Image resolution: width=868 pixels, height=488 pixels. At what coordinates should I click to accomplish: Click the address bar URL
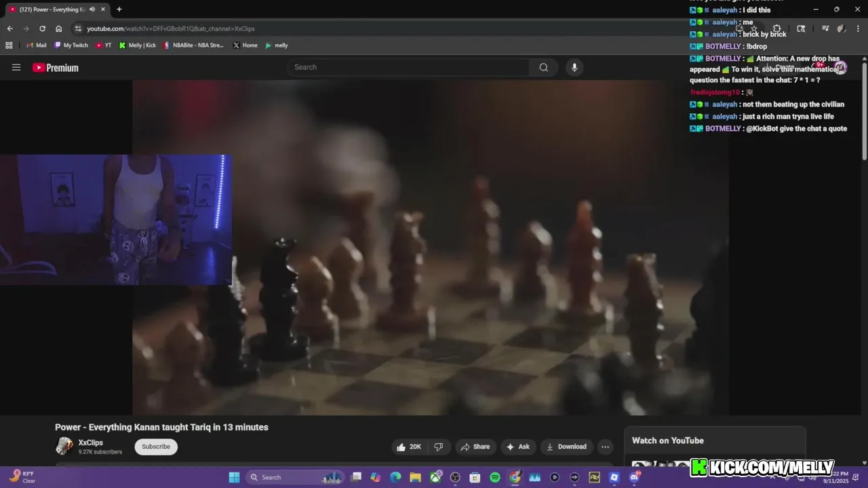pyautogui.click(x=171, y=28)
